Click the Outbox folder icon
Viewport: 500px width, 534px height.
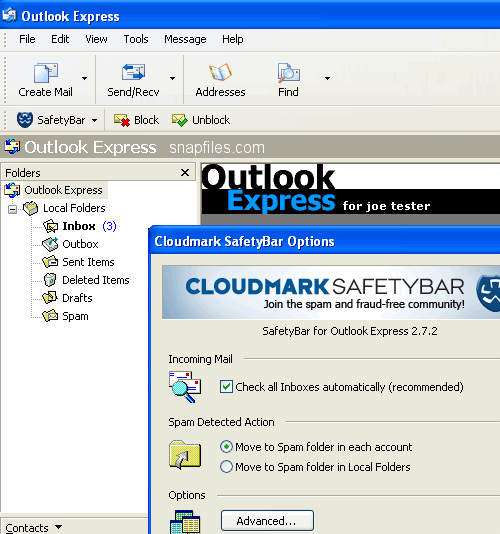pyautogui.click(x=50, y=244)
